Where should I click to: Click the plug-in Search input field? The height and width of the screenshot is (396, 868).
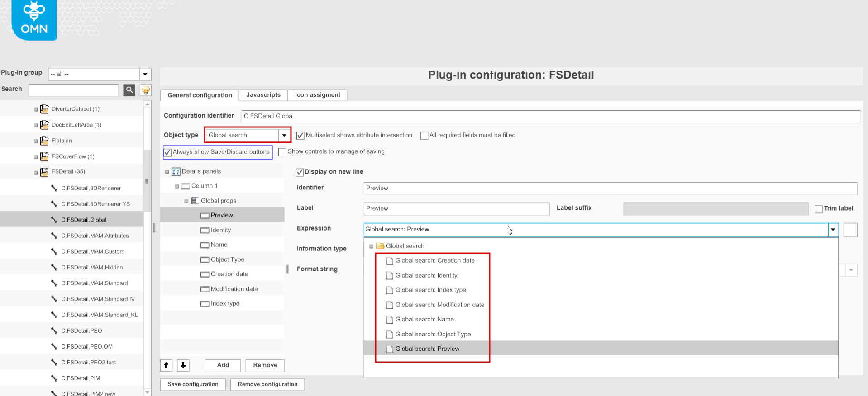point(73,90)
